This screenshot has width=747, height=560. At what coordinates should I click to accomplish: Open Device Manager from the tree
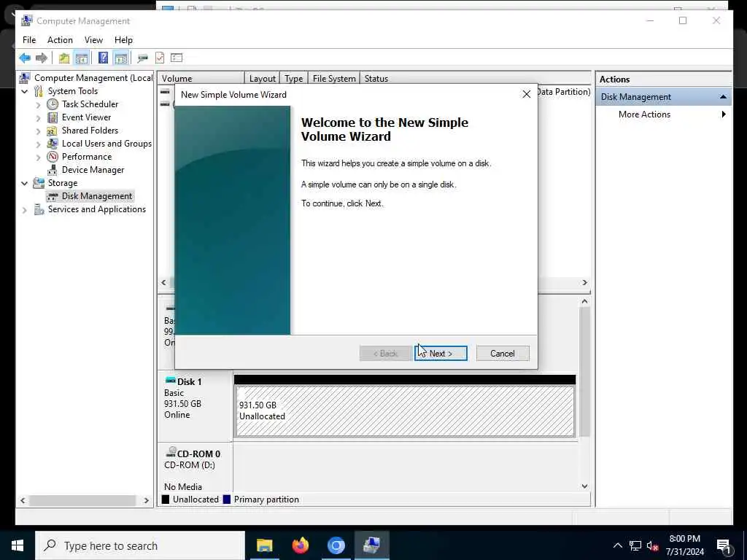point(93,170)
